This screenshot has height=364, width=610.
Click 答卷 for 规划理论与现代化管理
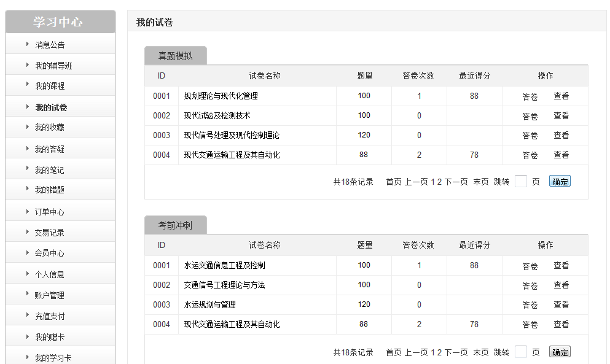click(530, 96)
